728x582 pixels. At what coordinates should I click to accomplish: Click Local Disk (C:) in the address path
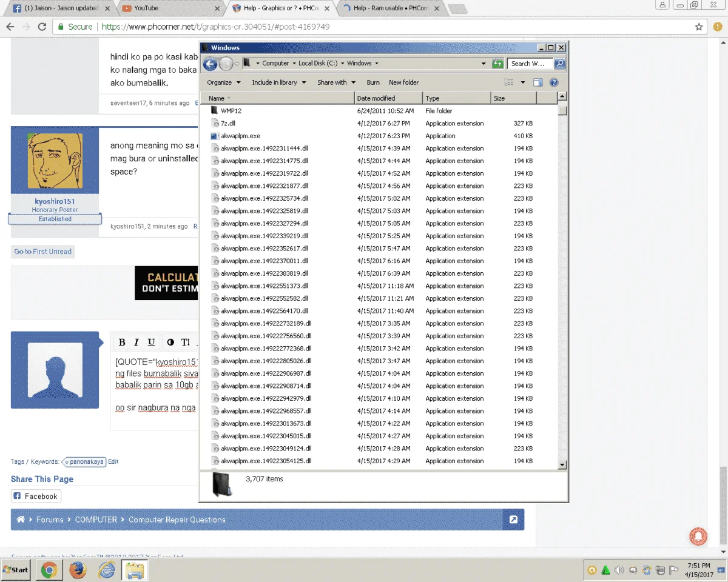click(318, 63)
